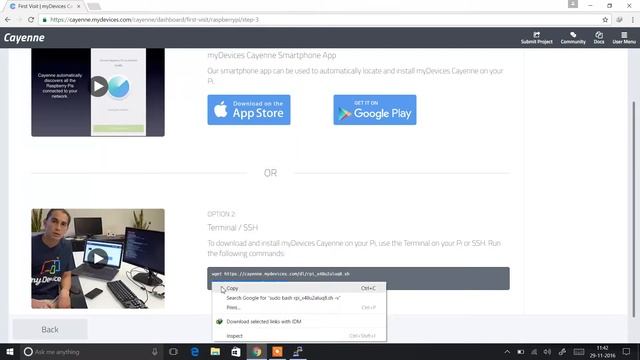Switch to Chrome on the taskbar
This screenshot has width=640, height=360.
pyautogui.click(x=257, y=351)
